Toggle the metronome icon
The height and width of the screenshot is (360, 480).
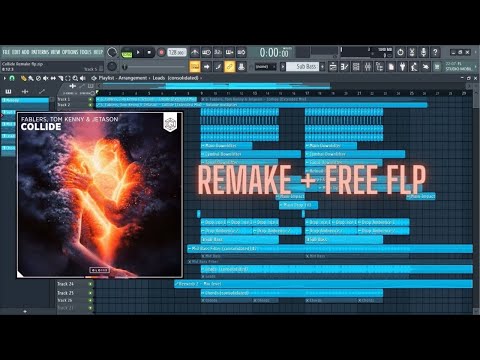(x=195, y=52)
